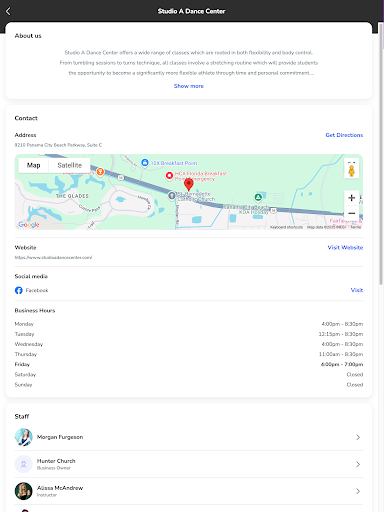This screenshot has height=512, width=384.
Task: Click the Friday hours row
Action: click(x=189, y=364)
